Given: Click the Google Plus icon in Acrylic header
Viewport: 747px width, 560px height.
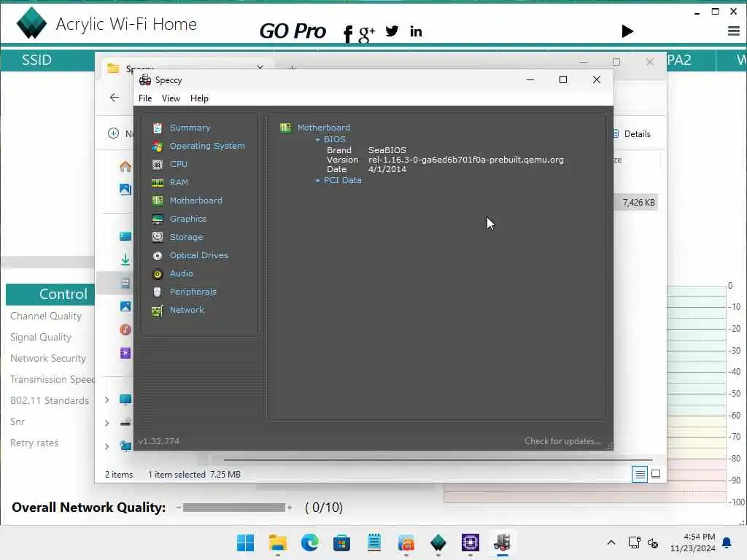Looking at the screenshot, I should (367, 34).
